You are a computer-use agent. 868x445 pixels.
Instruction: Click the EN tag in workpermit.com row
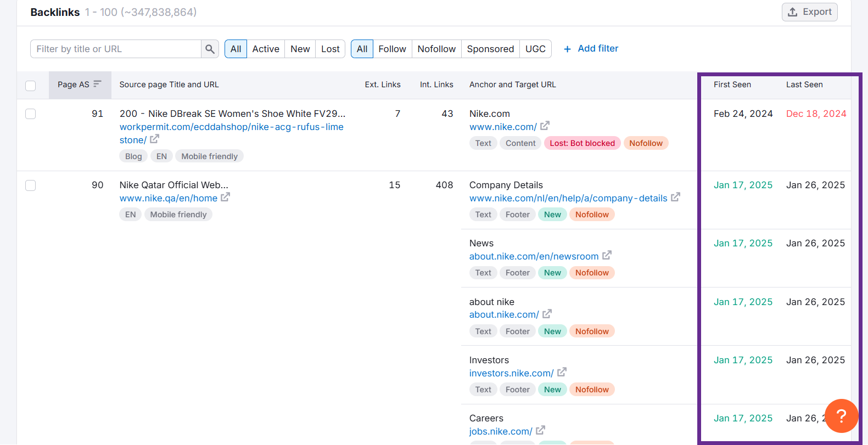[161, 156]
